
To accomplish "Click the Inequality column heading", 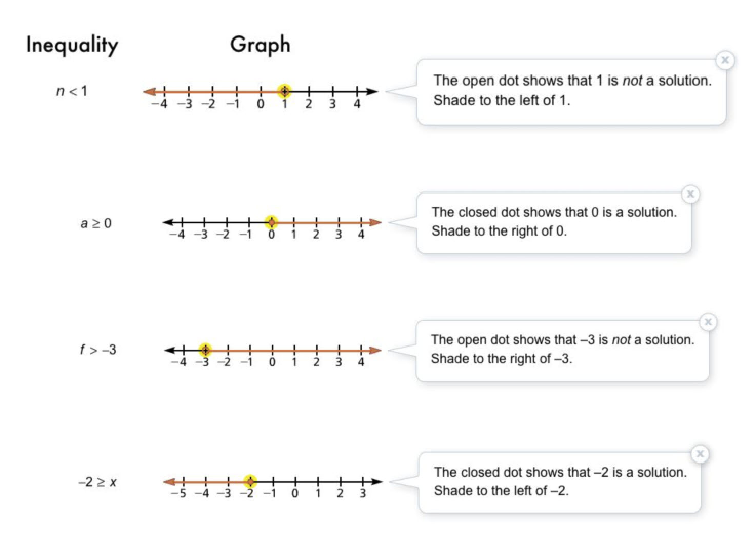I will pyautogui.click(x=72, y=45).
